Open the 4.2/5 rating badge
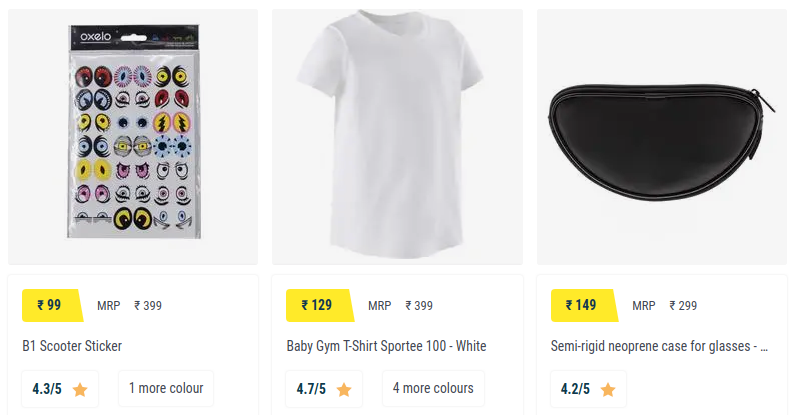This screenshot has width=794, height=415. pos(588,389)
